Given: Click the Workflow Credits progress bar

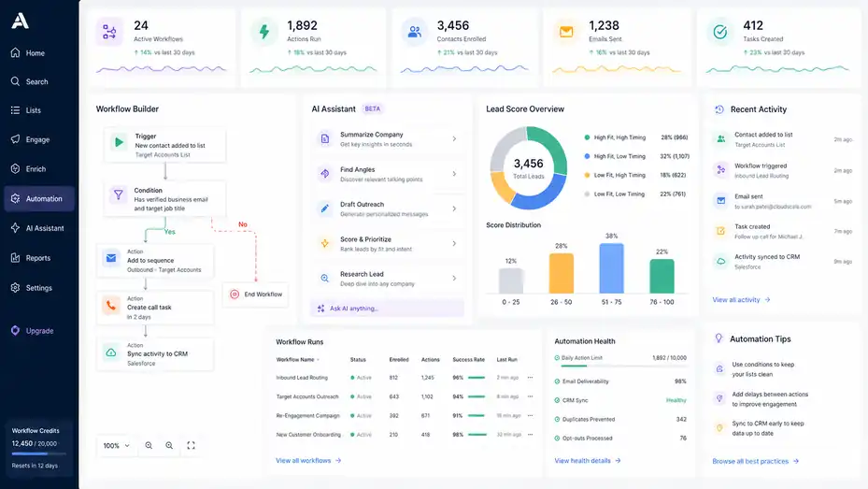Looking at the screenshot, I should click(x=38, y=453).
